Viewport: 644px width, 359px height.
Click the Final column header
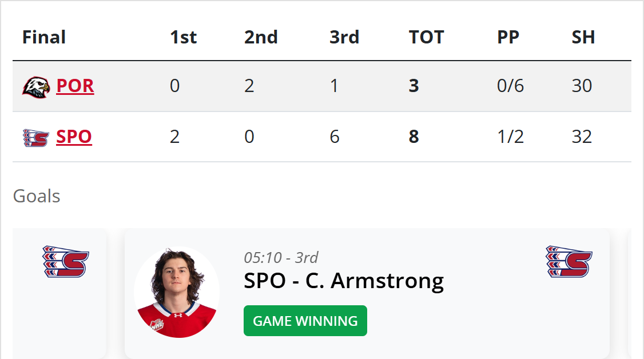coord(44,37)
